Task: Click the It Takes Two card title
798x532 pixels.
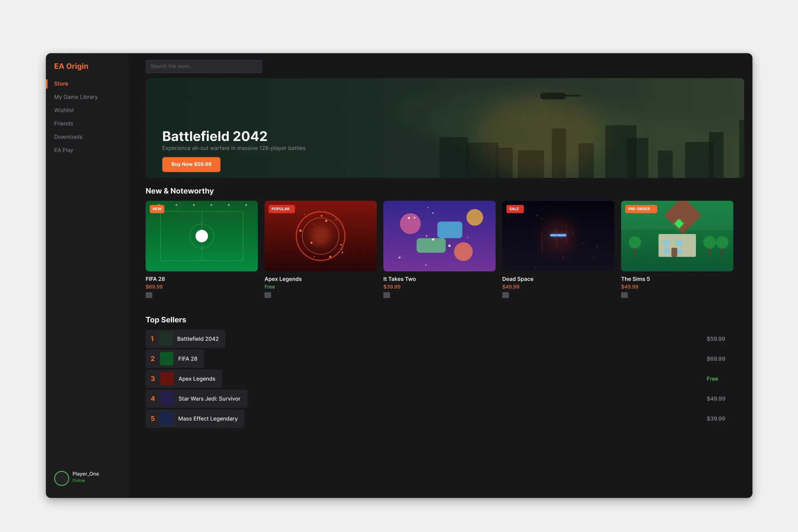Action: [x=399, y=279]
